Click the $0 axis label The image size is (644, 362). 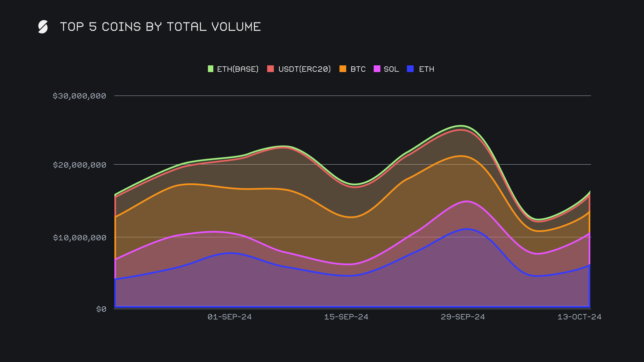[x=101, y=309]
